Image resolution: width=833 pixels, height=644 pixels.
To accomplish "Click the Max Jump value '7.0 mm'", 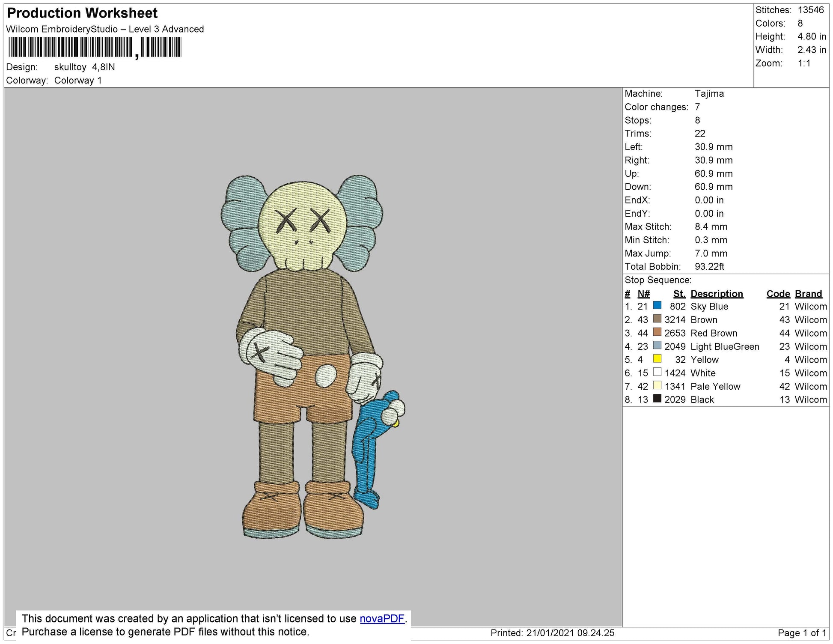I will pos(711,253).
